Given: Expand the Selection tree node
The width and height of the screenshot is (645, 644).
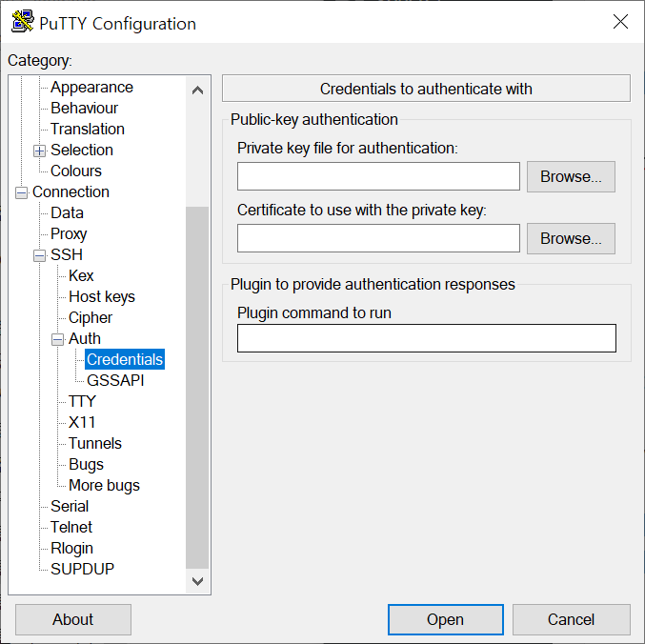Looking at the screenshot, I should [39, 151].
